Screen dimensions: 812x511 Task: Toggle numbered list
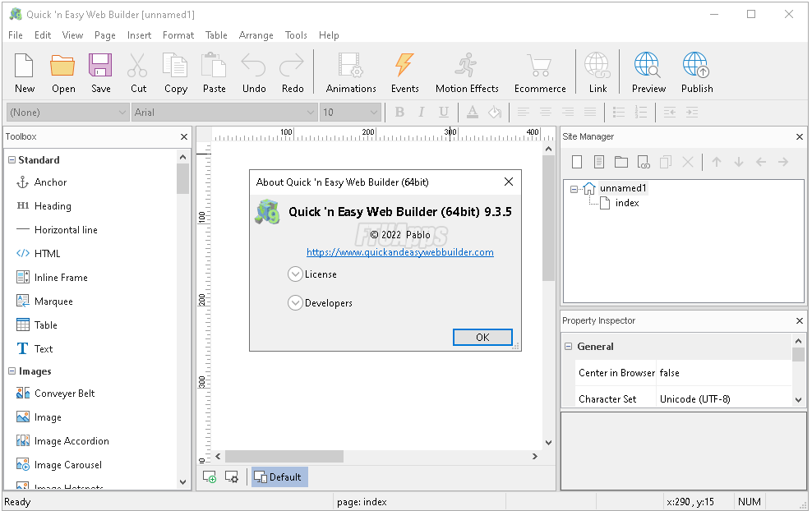[640, 112]
